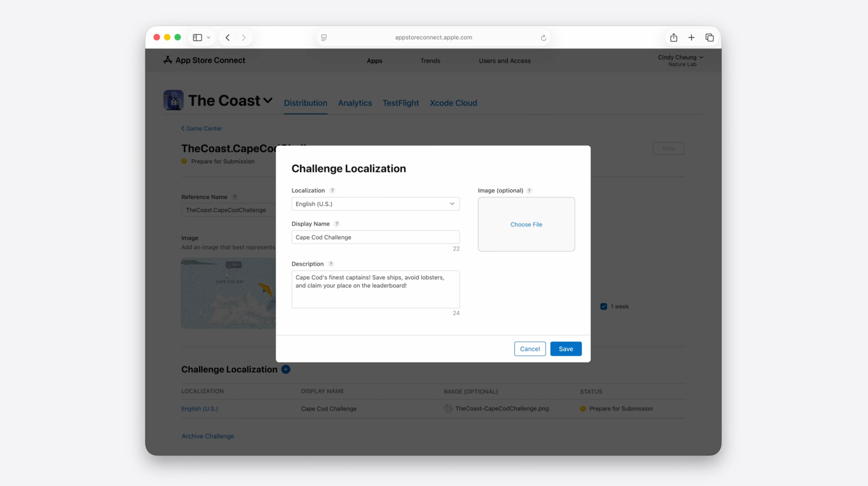Open the Safari share icon
Screen dimensions: 868x486
tap(674, 37)
